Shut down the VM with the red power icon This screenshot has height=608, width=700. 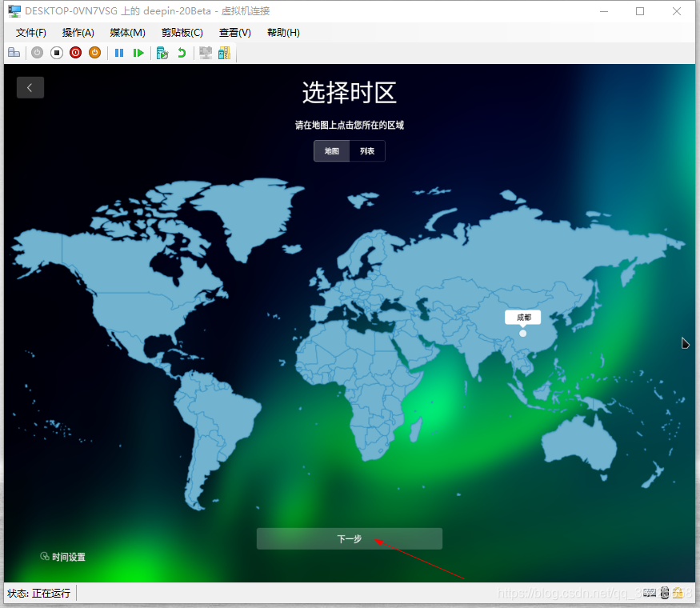75,53
